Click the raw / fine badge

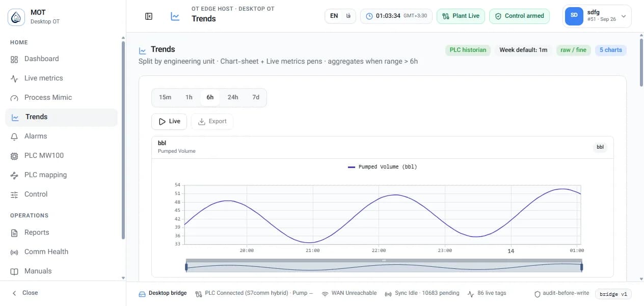point(574,50)
